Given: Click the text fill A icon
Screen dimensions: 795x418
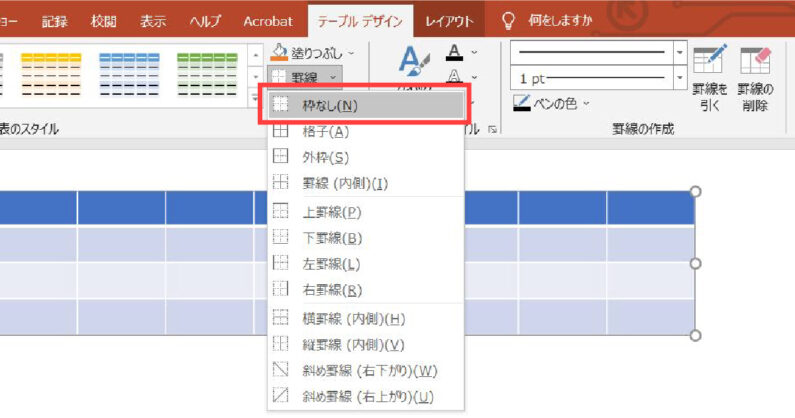Looking at the screenshot, I should pos(454,52).
